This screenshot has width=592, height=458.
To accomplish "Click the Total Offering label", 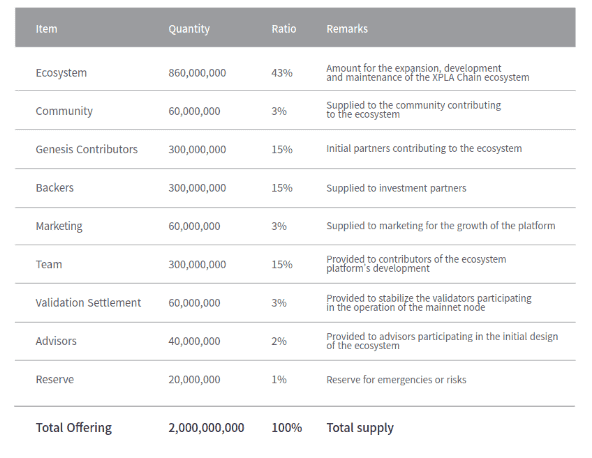I will pyautogui.click(x=74, y=428).
